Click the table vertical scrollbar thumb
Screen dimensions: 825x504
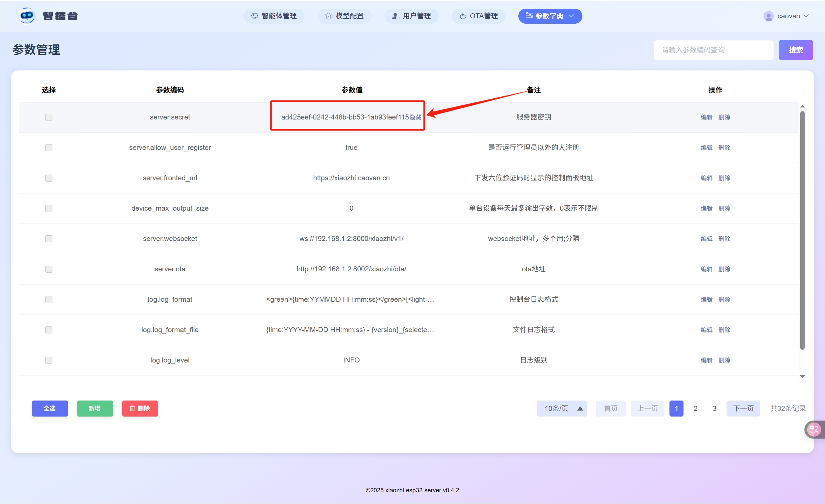tap(802, 230)
